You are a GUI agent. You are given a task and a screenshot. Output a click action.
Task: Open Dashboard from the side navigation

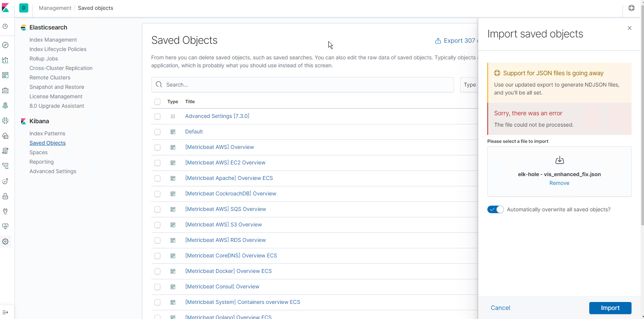(x=5, y=75)
